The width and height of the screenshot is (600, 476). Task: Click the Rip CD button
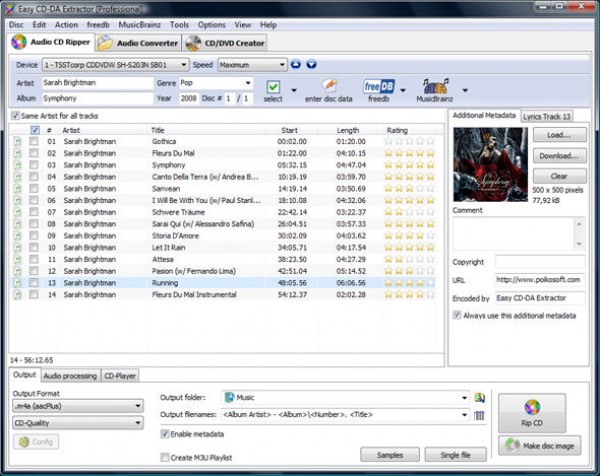point(532,411)
